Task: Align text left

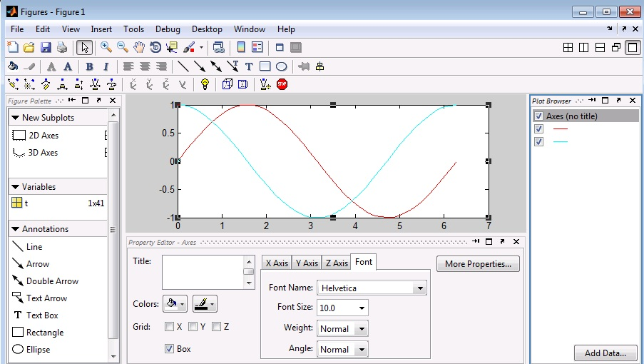Action: coord(128,66)
